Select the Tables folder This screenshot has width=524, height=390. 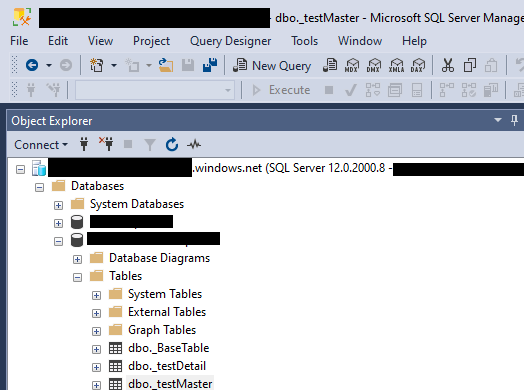tap(125, 276)
